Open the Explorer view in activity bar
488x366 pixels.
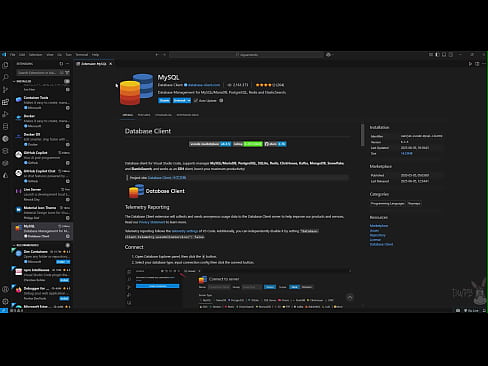click(5, 65)
